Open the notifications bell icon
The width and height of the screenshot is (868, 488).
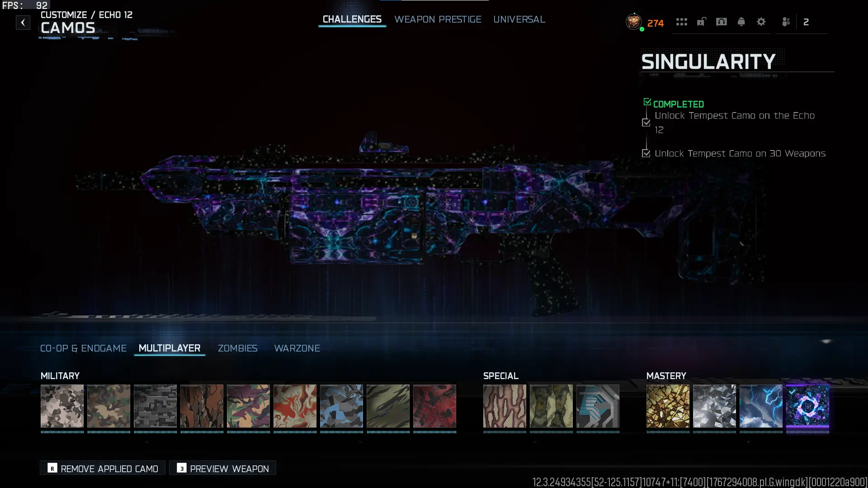point(741,22)
